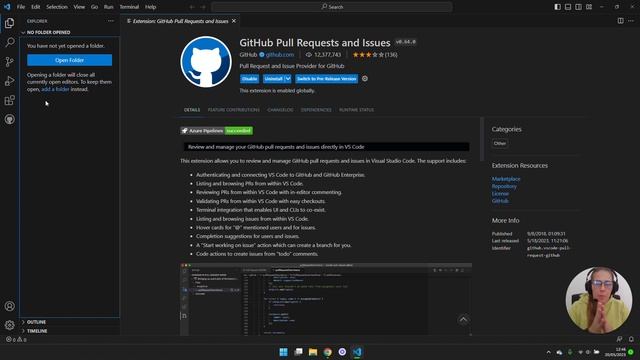The image size is (640, 360).
Task: Open the Extensions view
Action: [x=9, y=100]
